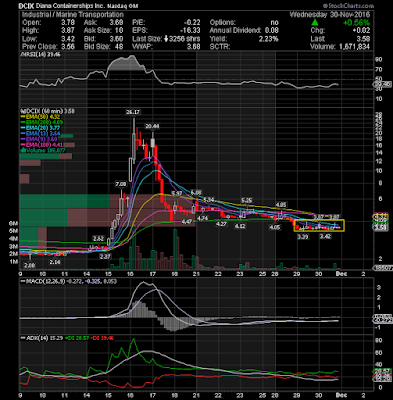Click the 4.27 low price annotation
Screen dimensions: 393x400
pyautogui.click(x=222, y=224)
